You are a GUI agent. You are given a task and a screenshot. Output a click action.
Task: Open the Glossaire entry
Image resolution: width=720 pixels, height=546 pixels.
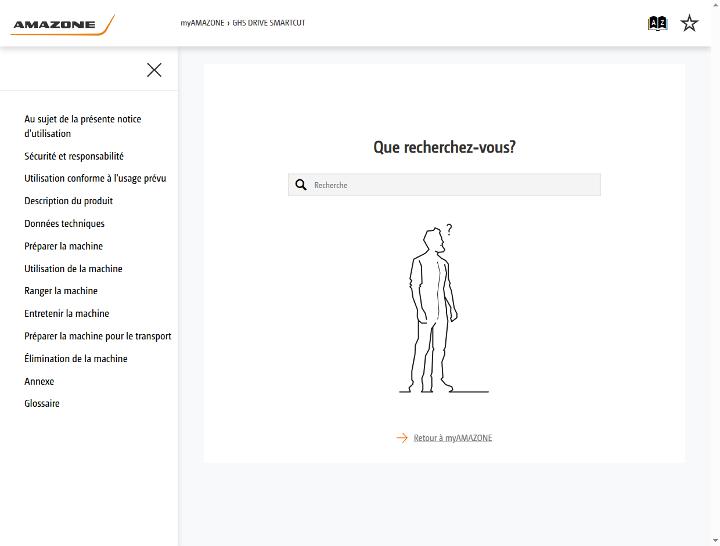click(x=42, y=404)
